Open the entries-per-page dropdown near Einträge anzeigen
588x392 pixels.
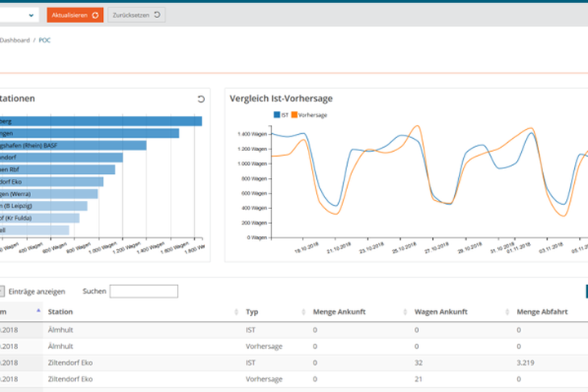pos(2,292)
